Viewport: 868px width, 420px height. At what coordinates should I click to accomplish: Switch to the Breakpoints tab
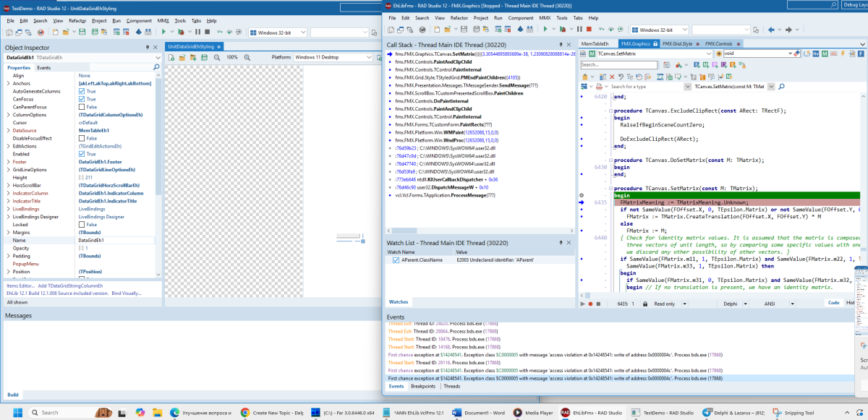click(x=423, y=386)
